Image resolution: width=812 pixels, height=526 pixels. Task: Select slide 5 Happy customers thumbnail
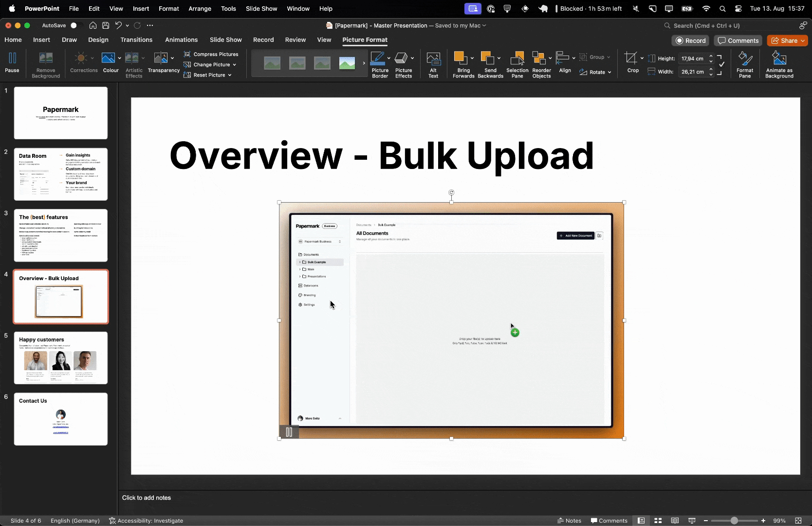[61, 357]
